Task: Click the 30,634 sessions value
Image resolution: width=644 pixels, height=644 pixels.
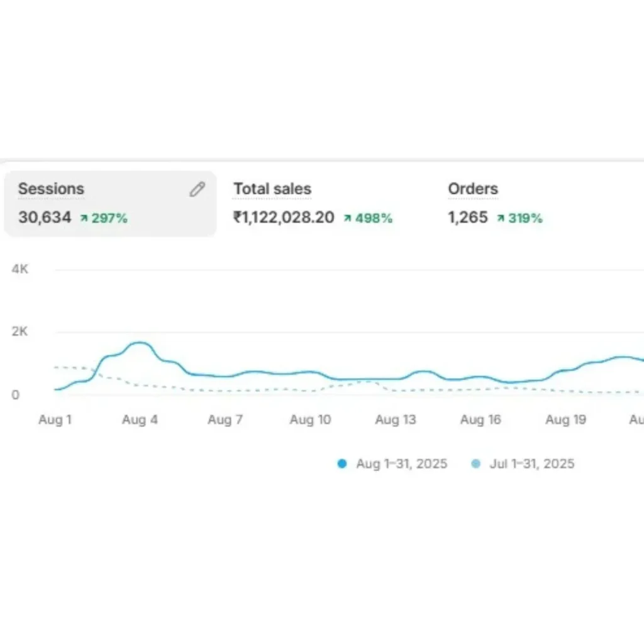Action: tap(45, 218)
